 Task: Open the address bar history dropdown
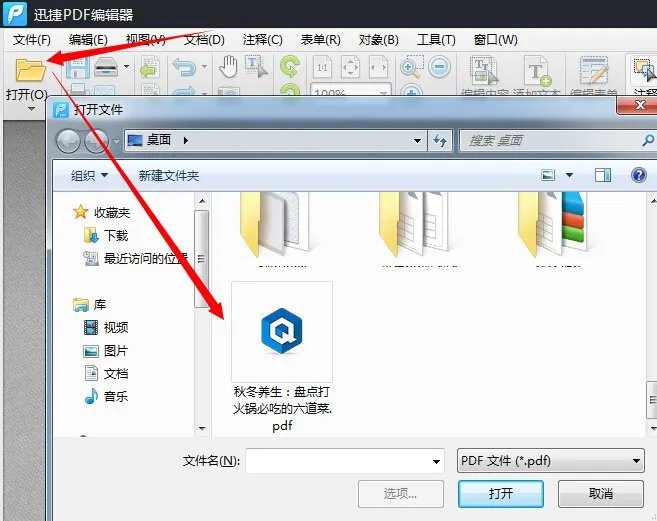point(417,141)
